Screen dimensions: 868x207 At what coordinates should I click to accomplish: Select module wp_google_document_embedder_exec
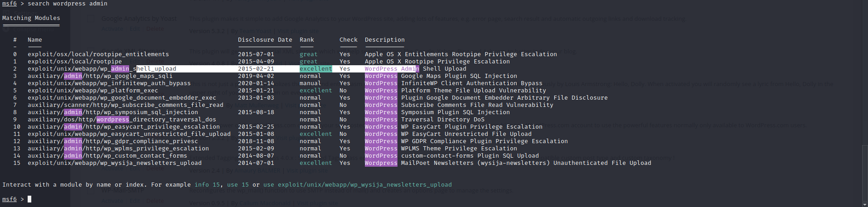(x=122, y=98)
